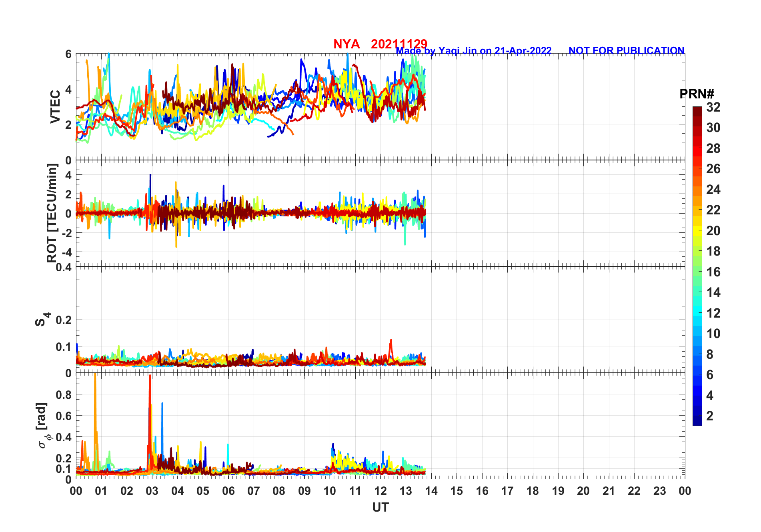Image resolution: width=761 pixels, height=532 pixels.
Task: Click the "01" hour tick on the UT axis
Action: pyautogui.click(x=101, y=491)
